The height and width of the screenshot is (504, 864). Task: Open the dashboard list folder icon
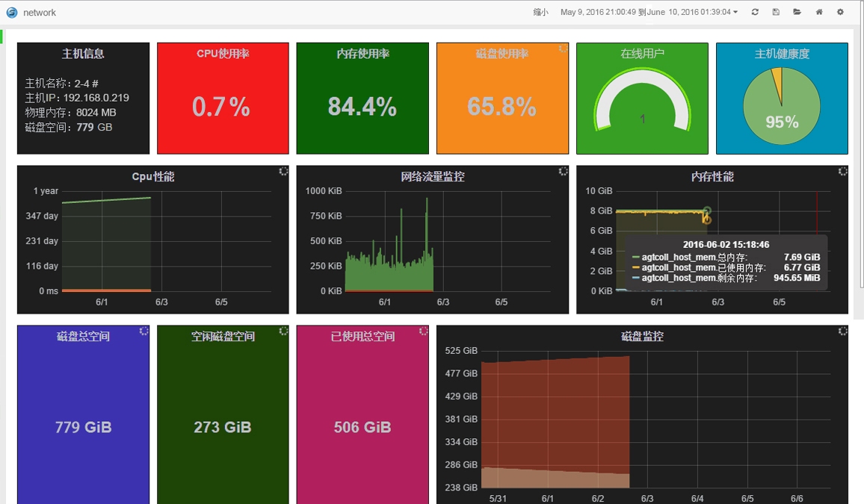[797, 12]
